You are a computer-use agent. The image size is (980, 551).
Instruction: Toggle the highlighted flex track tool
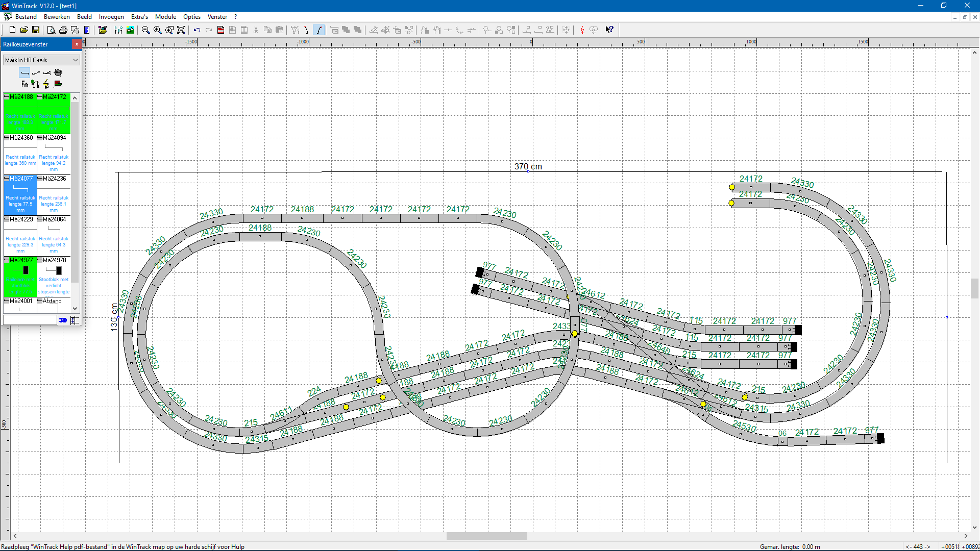[319, 30]
